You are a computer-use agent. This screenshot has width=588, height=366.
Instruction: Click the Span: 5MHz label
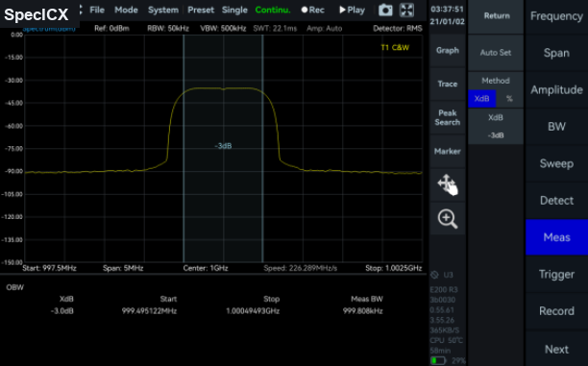123,268
